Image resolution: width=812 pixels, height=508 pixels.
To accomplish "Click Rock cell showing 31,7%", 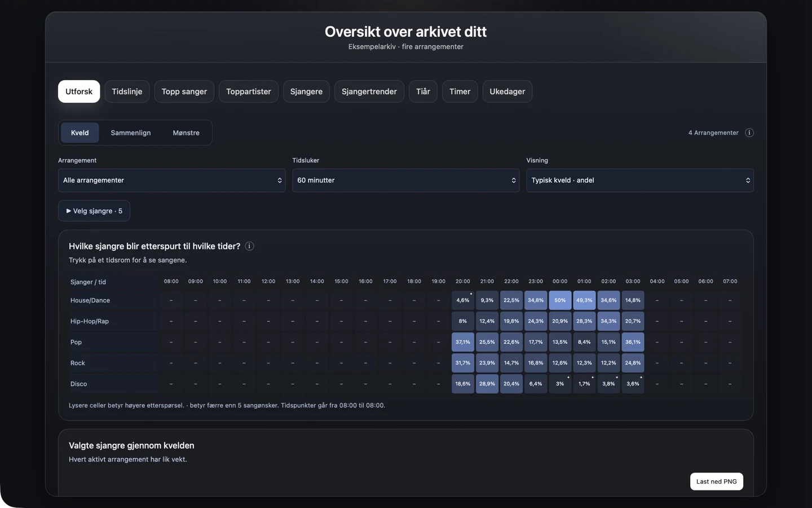I will tap(463, 363).
